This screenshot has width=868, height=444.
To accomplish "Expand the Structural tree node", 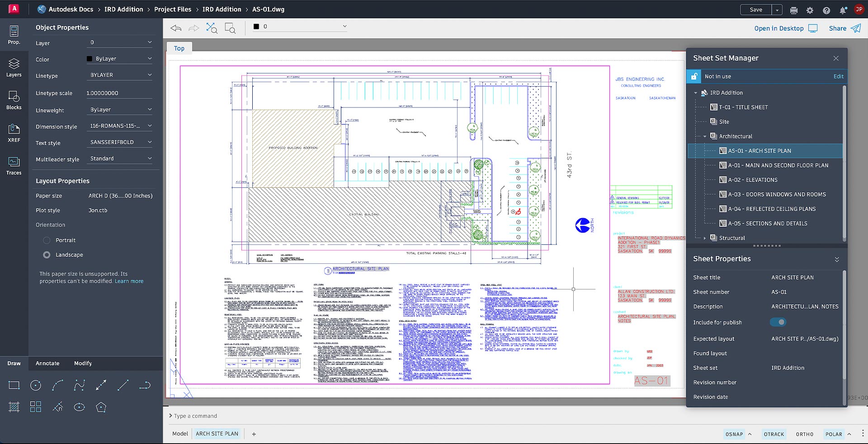I will tap(704, 238).
